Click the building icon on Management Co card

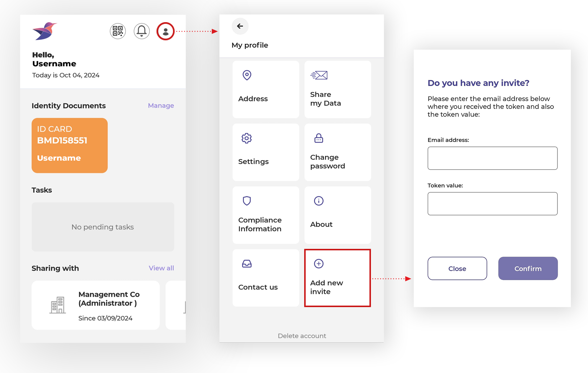(x=58, y=305)
